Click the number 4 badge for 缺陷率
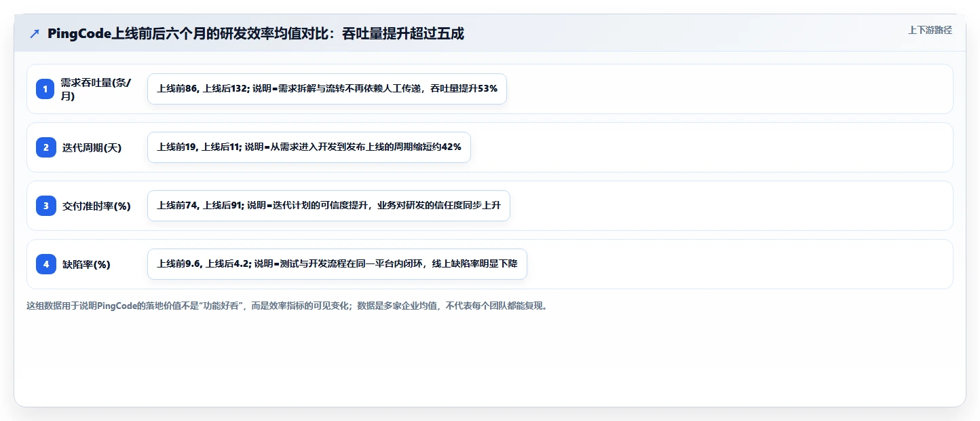 pyautogui.click(x=45, y=264)
